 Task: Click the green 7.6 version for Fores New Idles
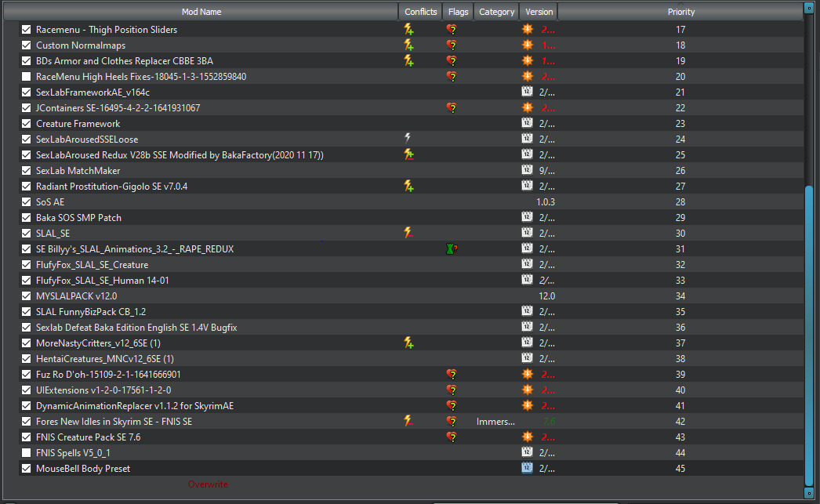pos(549,422)
